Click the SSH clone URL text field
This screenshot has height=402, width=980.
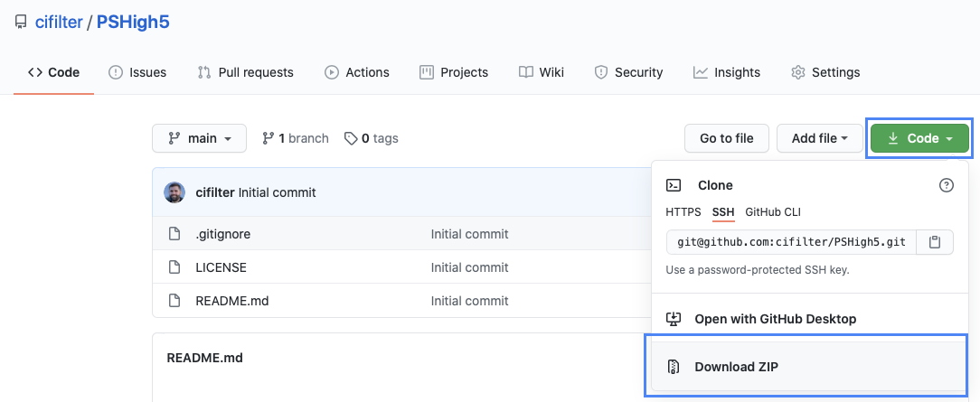[791, 242]
